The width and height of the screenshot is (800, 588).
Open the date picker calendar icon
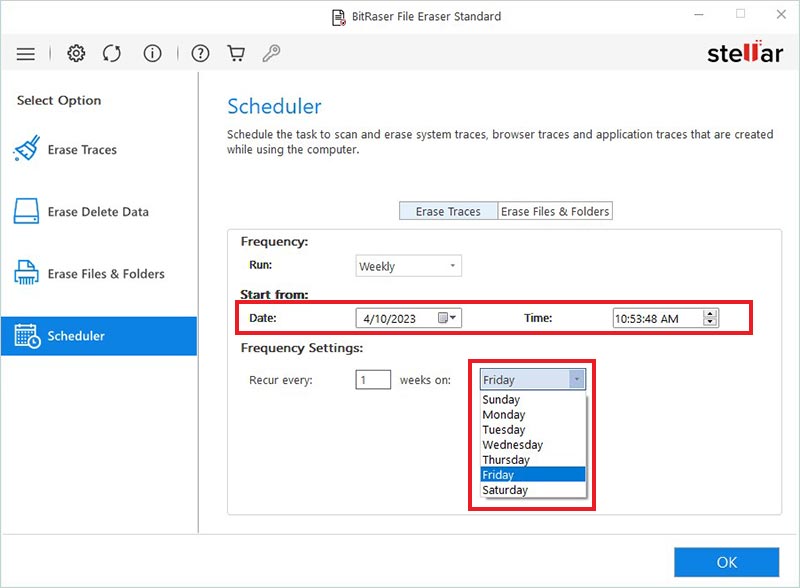click(446, 317)
